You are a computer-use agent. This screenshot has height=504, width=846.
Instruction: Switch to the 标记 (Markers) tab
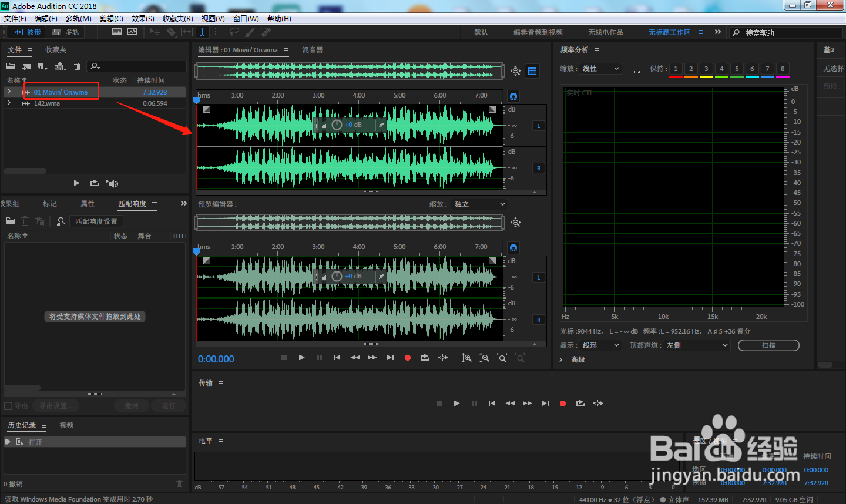tap(50, 204)
